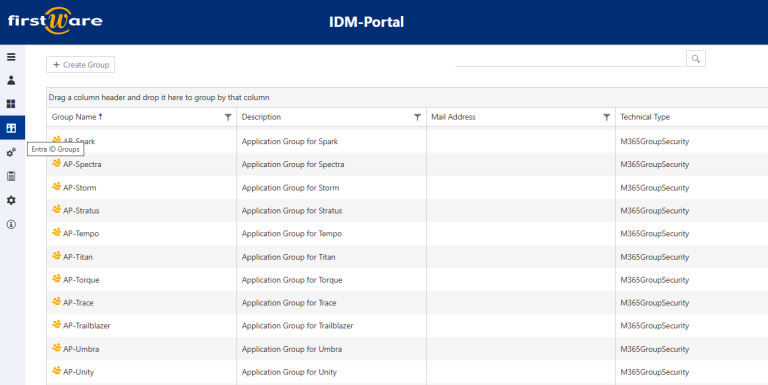768x385 pixels.
Task: Click the group icon beside AP-Trailblazer
Action: pos(57,325)
